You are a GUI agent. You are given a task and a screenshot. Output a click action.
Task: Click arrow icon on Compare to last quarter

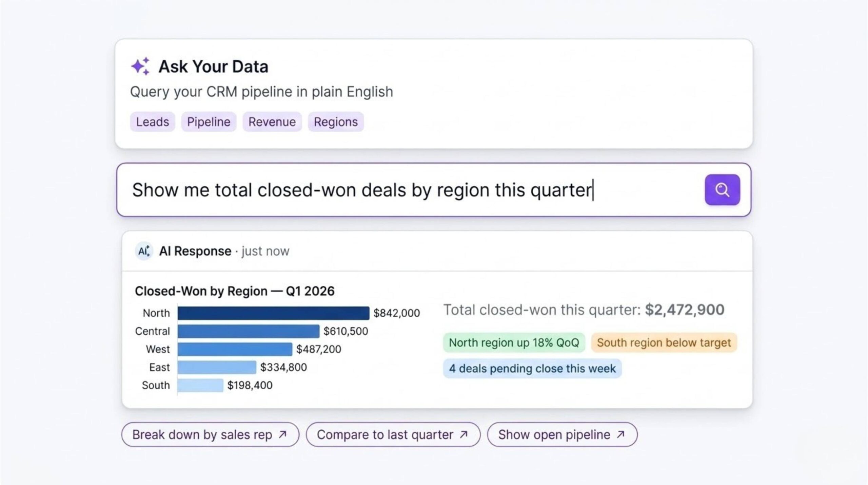(463, 434)
